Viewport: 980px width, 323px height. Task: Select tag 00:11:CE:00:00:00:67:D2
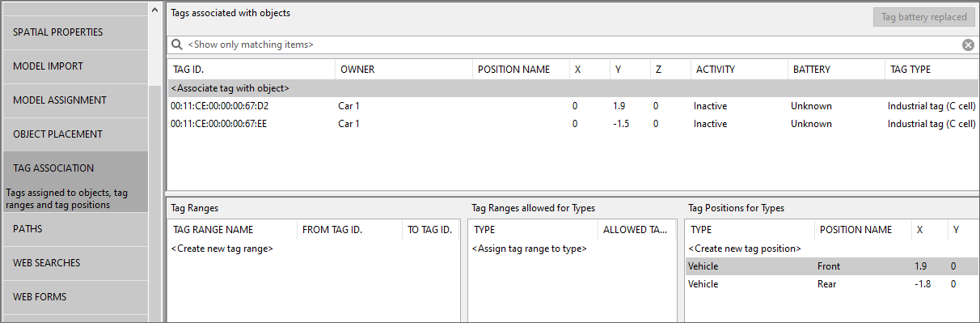[x=220, y=106]
